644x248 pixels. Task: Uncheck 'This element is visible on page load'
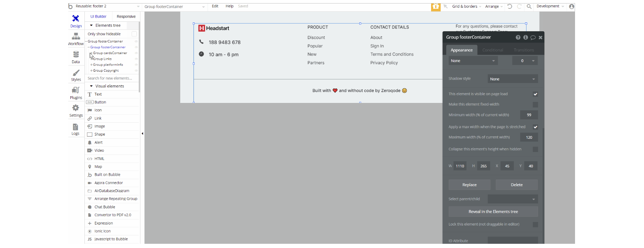(535, 94)
